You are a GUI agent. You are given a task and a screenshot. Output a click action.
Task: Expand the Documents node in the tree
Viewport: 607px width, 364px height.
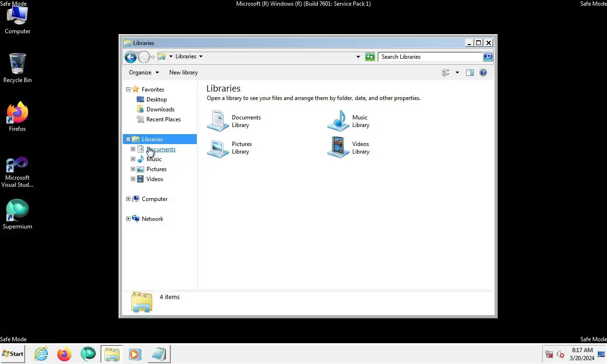click(x=133, y=149)
